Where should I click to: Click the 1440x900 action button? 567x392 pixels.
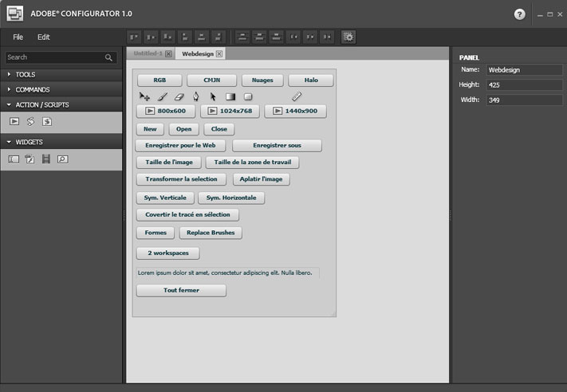pyautogui.click(x=295, y=111)
